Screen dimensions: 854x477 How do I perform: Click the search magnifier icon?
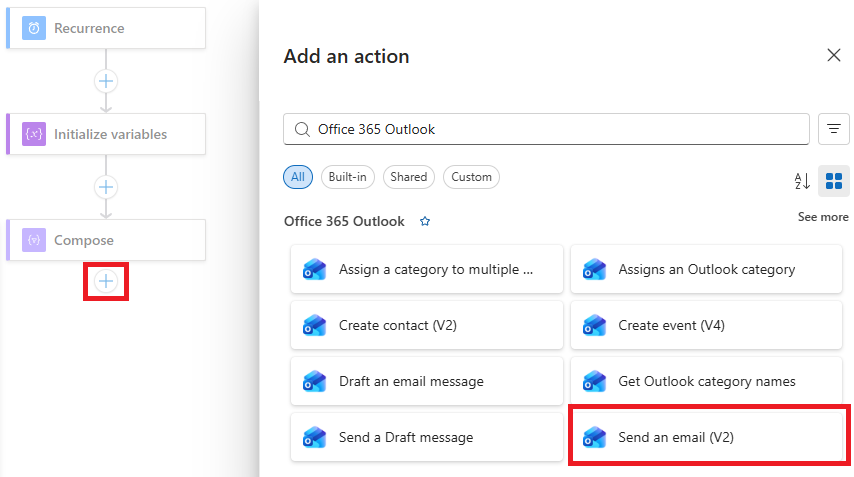[302, 129]
